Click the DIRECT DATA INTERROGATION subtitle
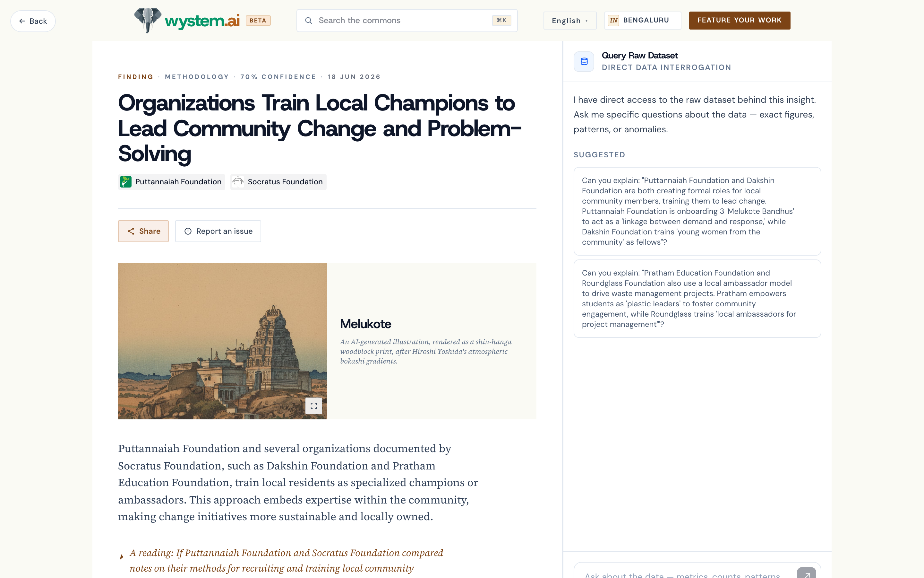 click(666, 68)
